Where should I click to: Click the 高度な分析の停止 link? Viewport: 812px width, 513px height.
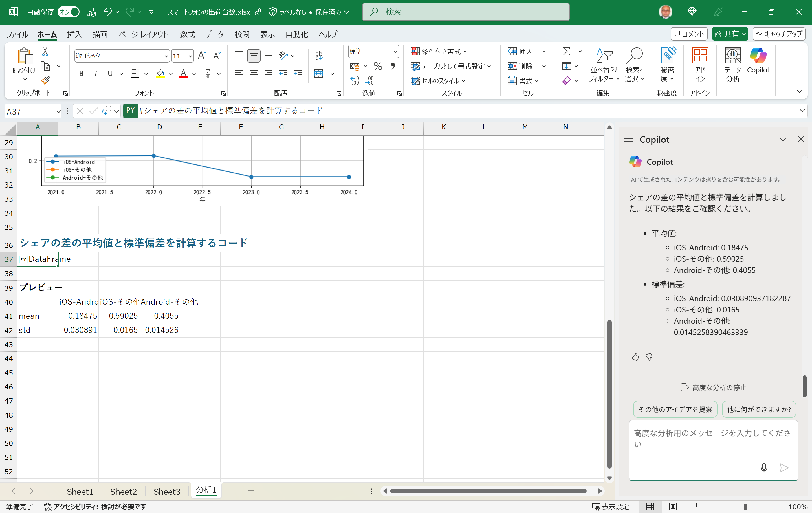(713, 387)
